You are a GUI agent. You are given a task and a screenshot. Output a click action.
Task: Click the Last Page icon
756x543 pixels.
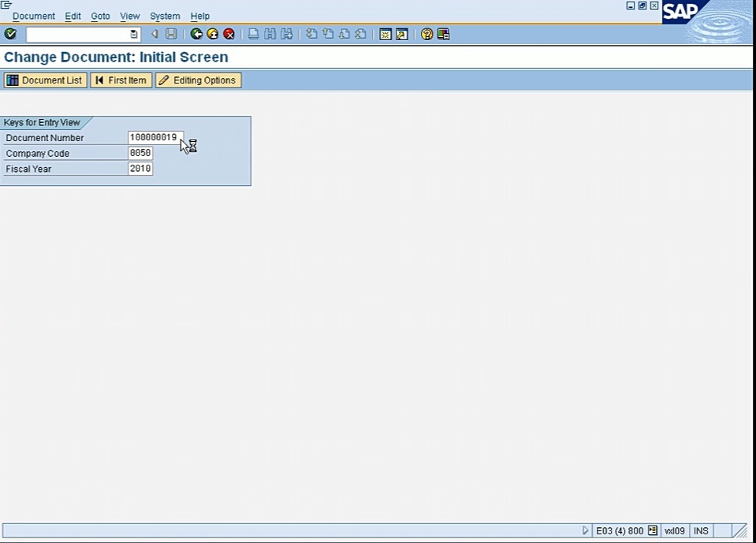(x=360, y=34)
